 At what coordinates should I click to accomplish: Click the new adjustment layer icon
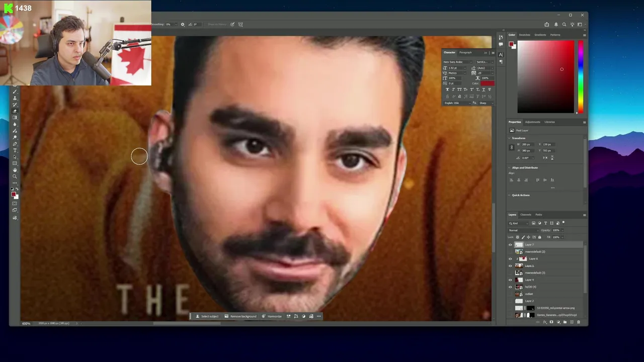(x=558, y=322)
